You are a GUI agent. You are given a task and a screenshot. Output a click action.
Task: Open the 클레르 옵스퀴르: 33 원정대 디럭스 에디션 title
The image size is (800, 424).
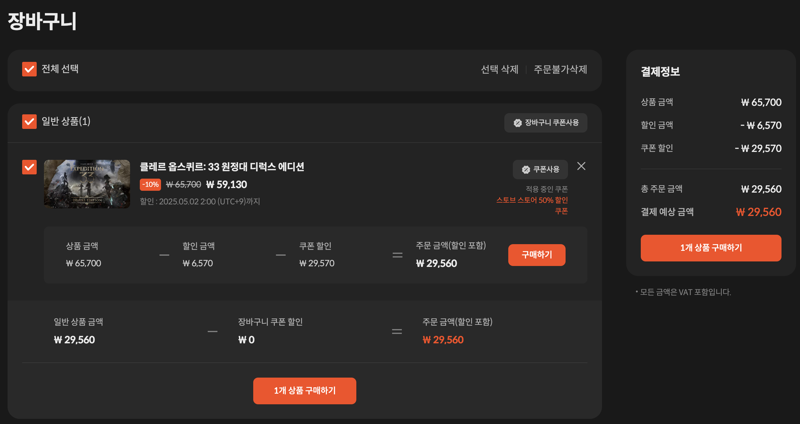click(x=222, y=167)
